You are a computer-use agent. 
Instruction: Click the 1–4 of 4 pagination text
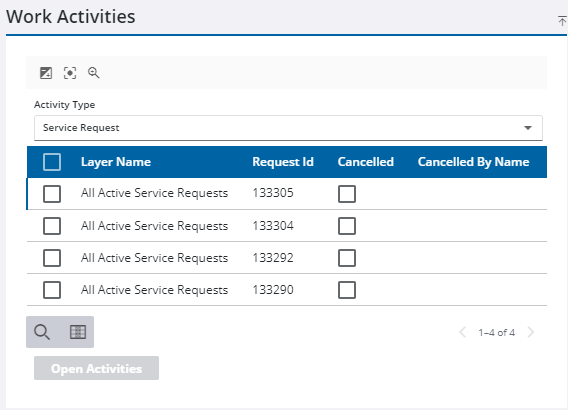click(x=496, y=332)
